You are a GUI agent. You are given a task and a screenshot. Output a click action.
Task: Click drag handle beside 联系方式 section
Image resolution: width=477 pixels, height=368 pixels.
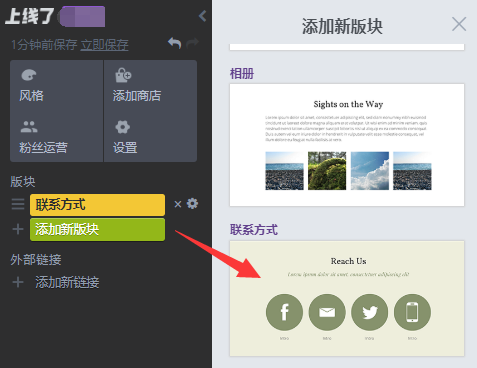[18, 204]
